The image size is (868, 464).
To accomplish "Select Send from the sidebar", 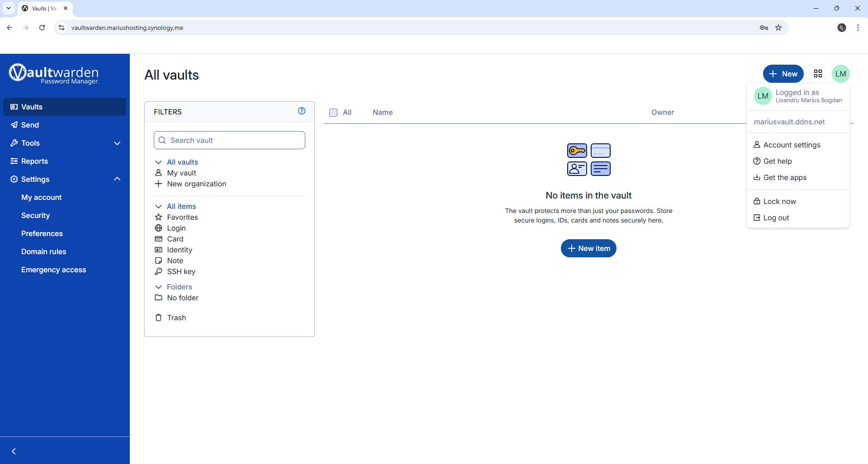I will tap(30, 125).
